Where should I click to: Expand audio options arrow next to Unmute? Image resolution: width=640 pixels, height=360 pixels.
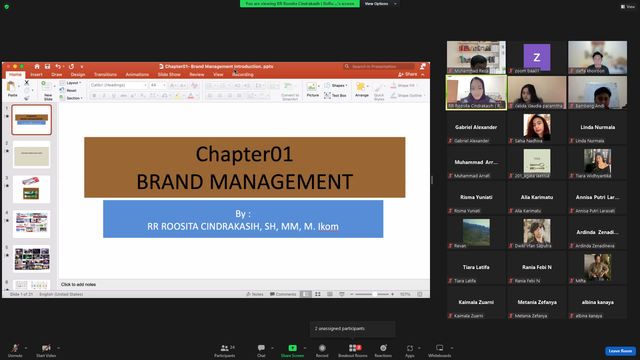pyautogui.click(x=26, y=348)
